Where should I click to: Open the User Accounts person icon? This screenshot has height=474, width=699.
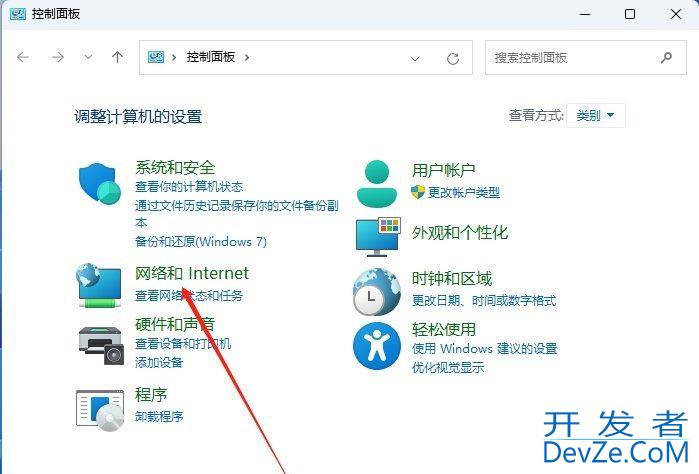377,184
